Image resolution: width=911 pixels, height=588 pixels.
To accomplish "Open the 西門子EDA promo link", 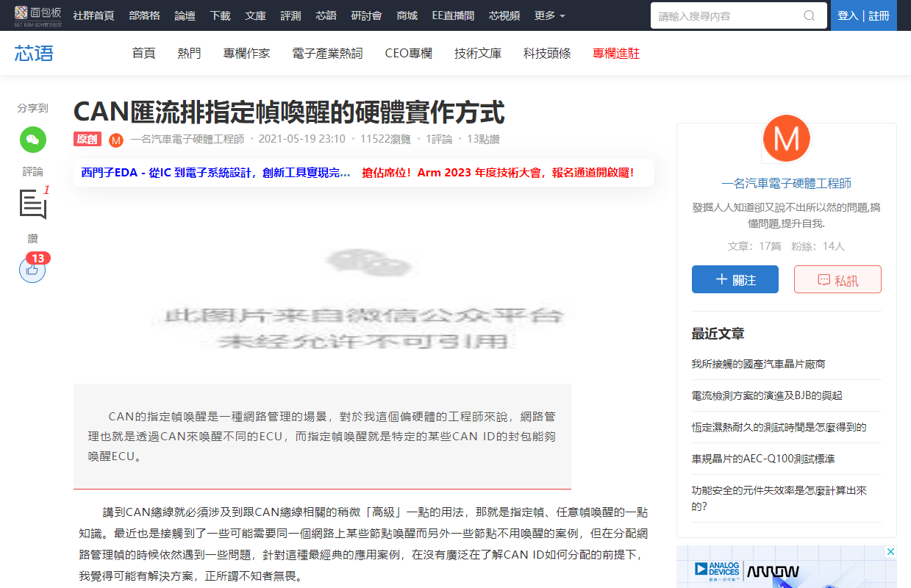I will (x=215, y=173).
